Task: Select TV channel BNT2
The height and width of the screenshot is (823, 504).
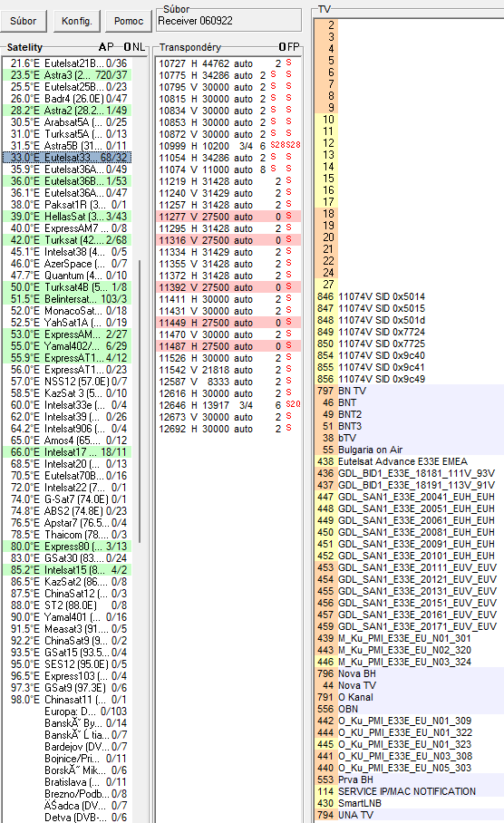Action: (x=409, y=414)
